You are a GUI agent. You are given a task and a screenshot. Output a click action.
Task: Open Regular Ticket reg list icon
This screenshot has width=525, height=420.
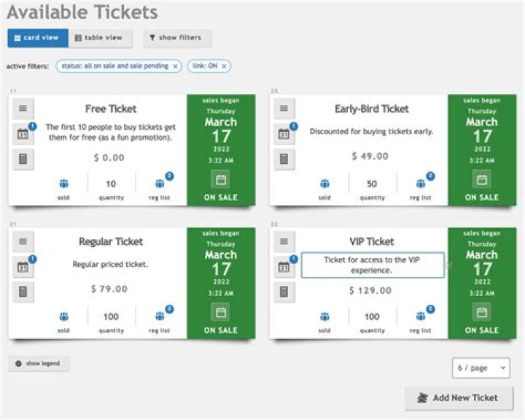[x=160, y=316]
